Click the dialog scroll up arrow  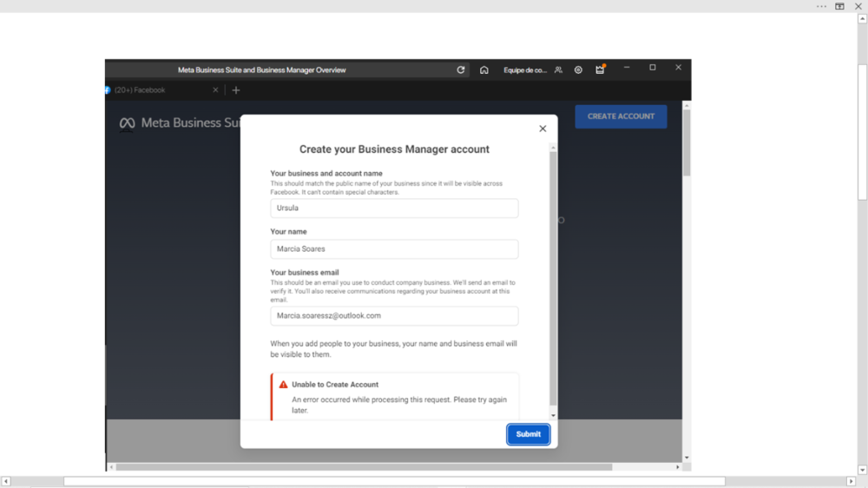tap(553, 148)
